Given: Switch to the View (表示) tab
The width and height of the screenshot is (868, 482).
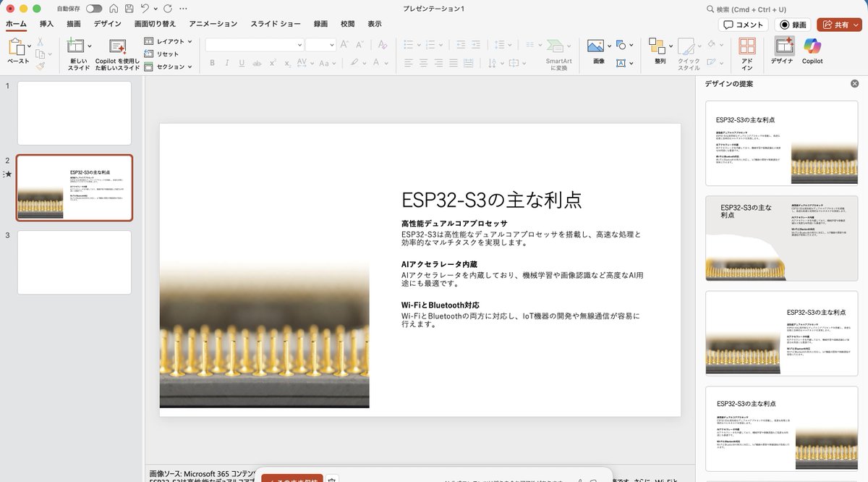Looking at the screenshot, I should [x=374, y=24].
